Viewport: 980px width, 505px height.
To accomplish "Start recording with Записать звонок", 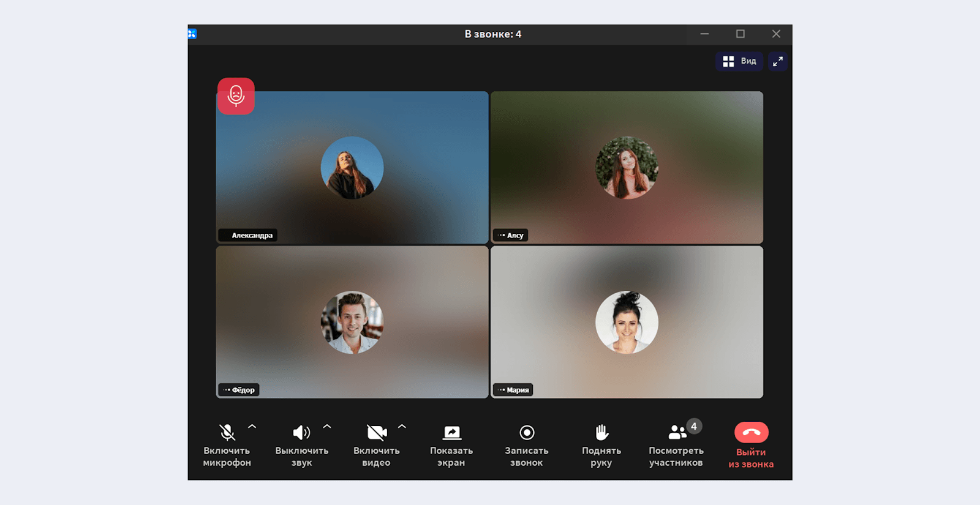I will tap(527, 433).
